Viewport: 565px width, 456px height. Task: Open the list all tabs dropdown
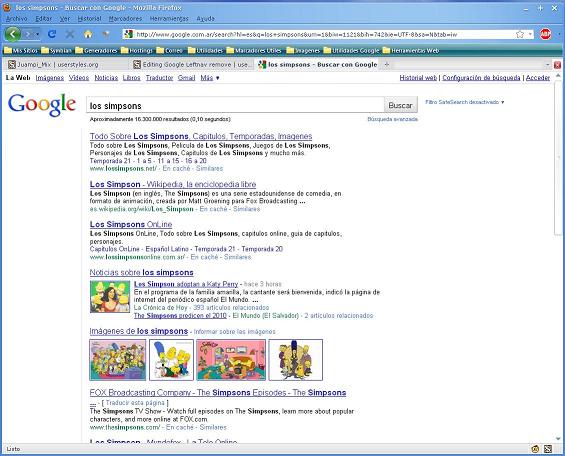(x=548, y=65)
